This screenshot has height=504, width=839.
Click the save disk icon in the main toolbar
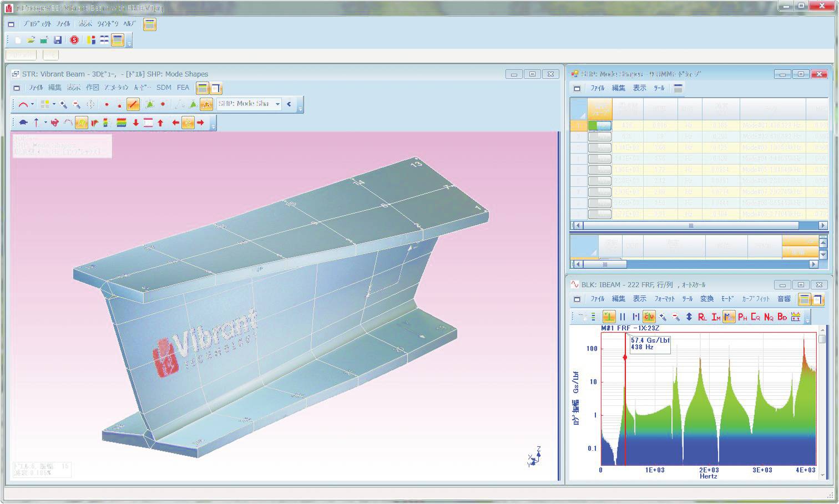[58, 40]
